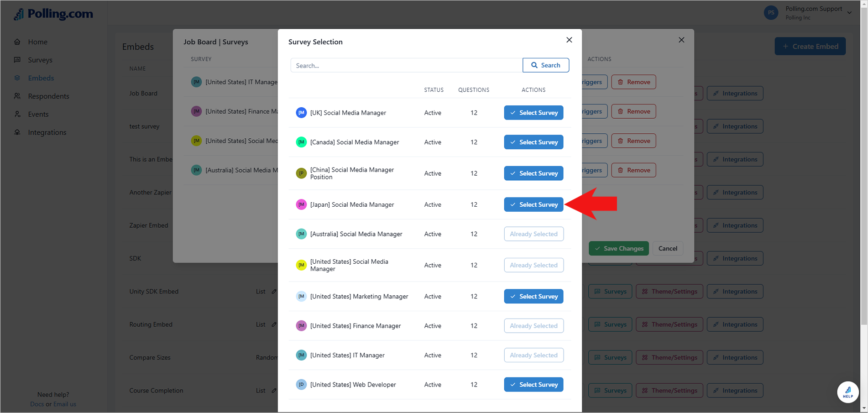This screenshot has width=868, height=413.
Task: Click Already Selected for Australia Social Media Manager
Action: [x=533, y=234]
